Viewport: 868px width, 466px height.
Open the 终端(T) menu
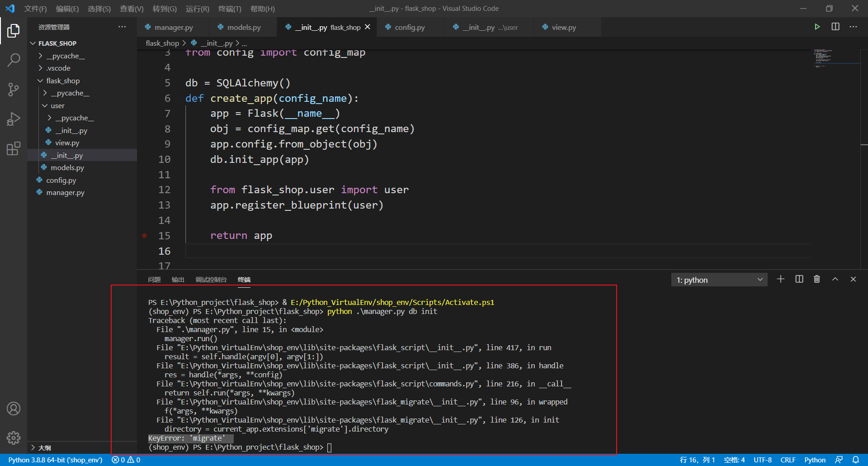[x=230, y=9]
